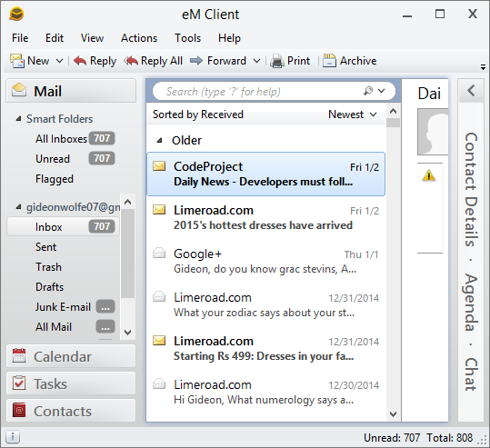Click the info icon in status bar
This screenshot has width=490, height=448.
coord(13,437)
